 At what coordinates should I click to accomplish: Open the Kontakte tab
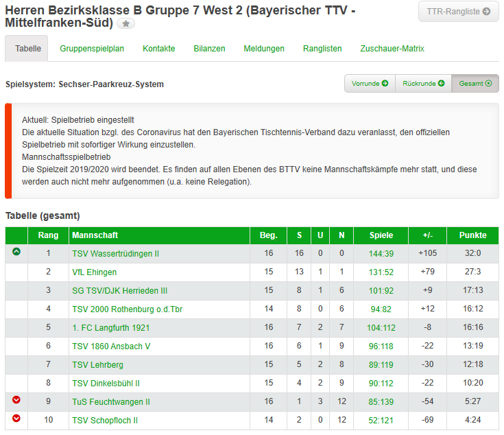[159, 49]
